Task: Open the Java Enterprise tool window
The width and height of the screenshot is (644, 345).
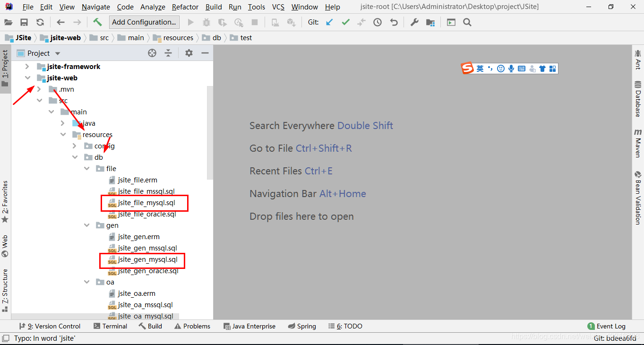Action: (249, 326)
